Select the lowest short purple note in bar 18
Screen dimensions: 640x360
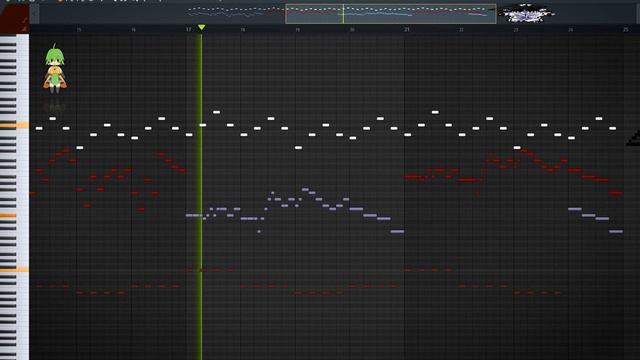click(x=259, y=231)
